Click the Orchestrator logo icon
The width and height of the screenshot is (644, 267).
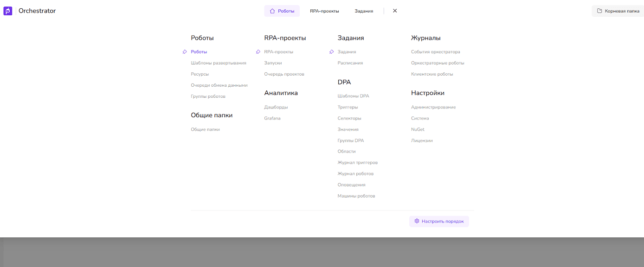tap(8, 11)
